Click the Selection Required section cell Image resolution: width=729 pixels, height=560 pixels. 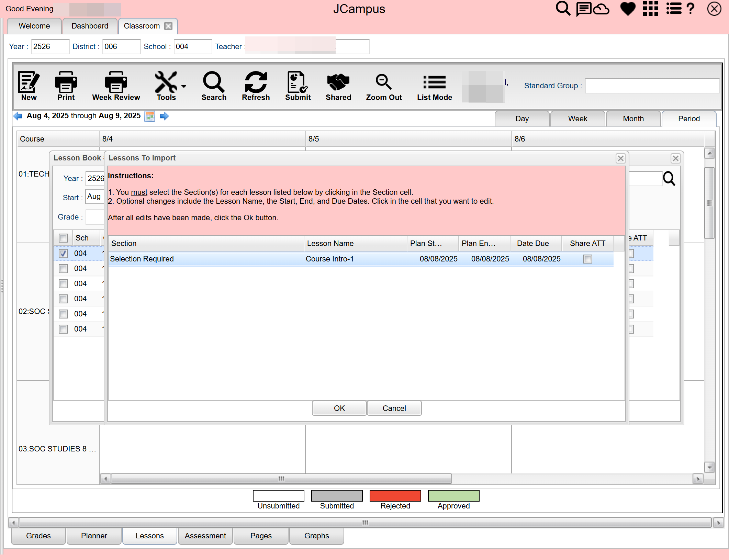[206, 259]
